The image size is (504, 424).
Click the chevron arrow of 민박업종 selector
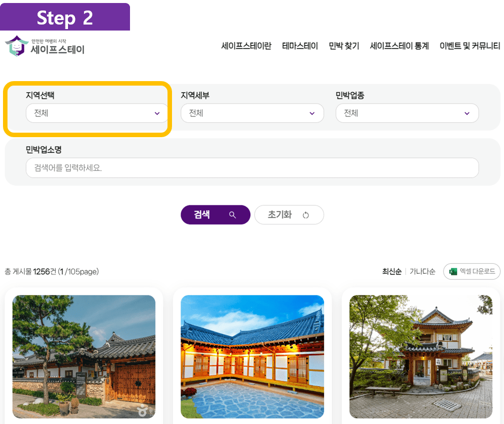467,113
